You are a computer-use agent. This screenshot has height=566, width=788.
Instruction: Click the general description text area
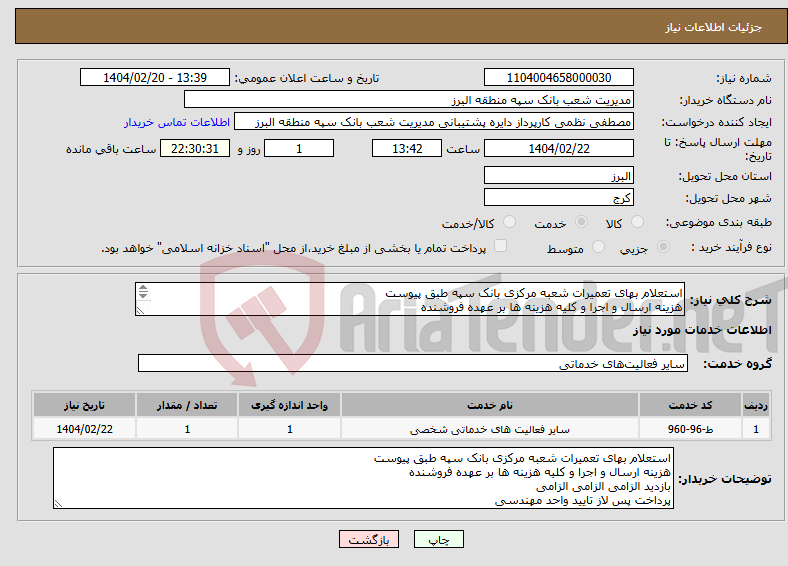[410, 299]
